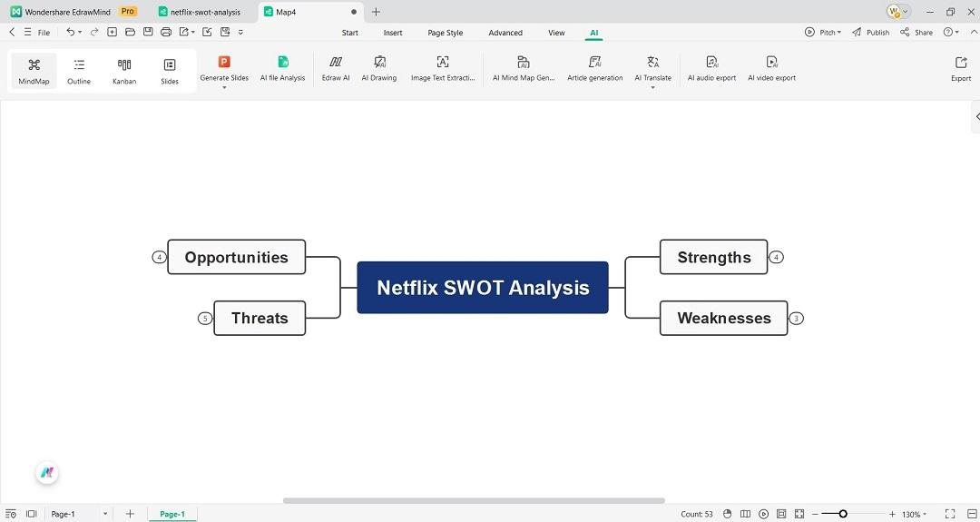
Task: Expand Strengths branch with 4 badge
Action: (776, 257)
